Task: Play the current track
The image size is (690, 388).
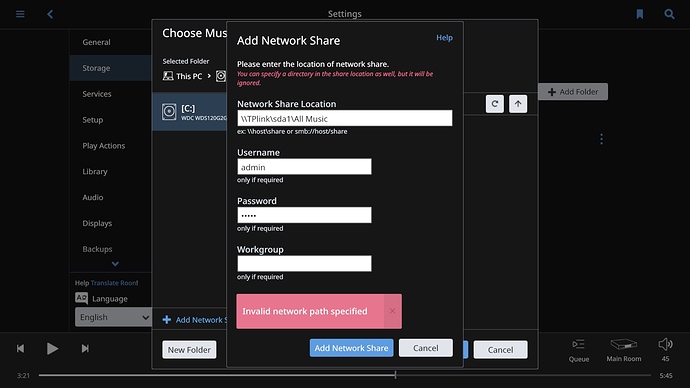Action: [52, 348]
